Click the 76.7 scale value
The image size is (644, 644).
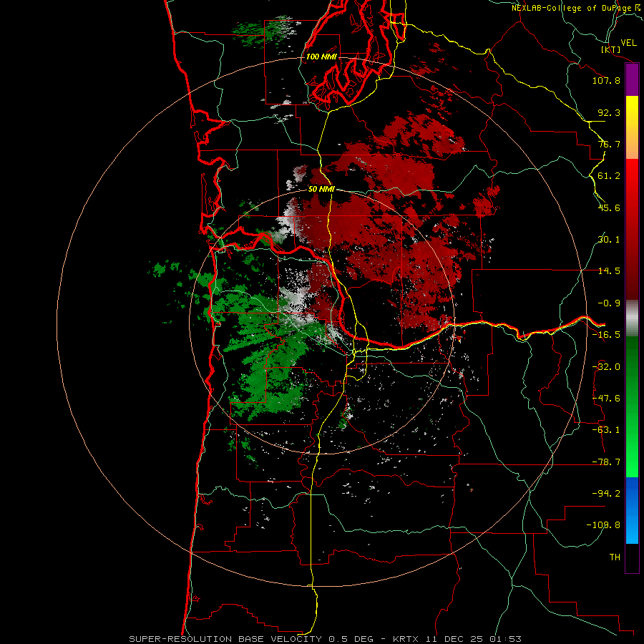tap(609, 144)
